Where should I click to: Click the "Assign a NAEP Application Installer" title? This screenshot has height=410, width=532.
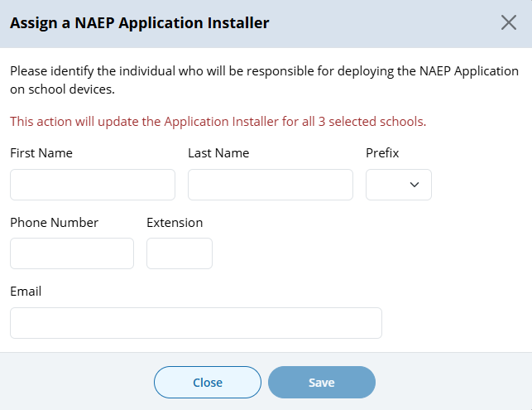(139, 23)
